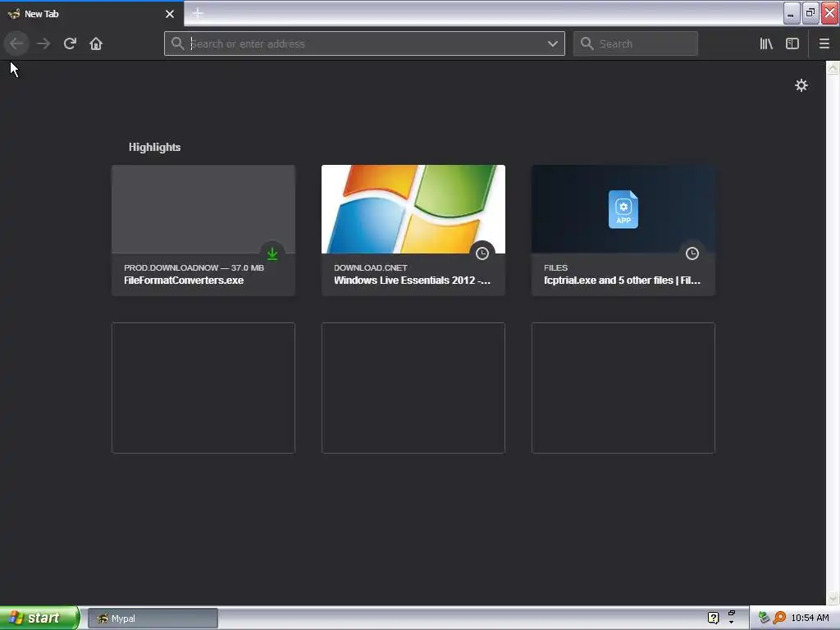Viewport: 840px width, 630px height.
Task: Reload the current page
Action: (x=70, y=43)
